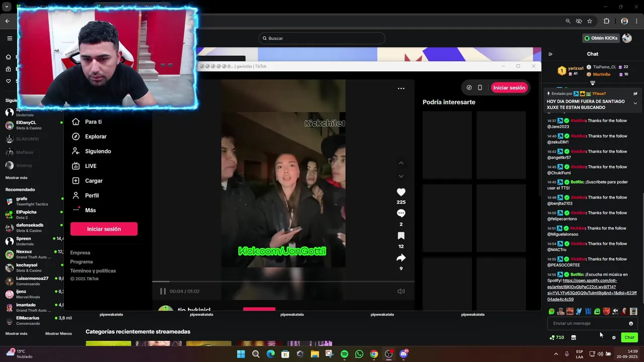
Task: Open Spotify from Windows taskbar
Action: click(x=344, y=354)
